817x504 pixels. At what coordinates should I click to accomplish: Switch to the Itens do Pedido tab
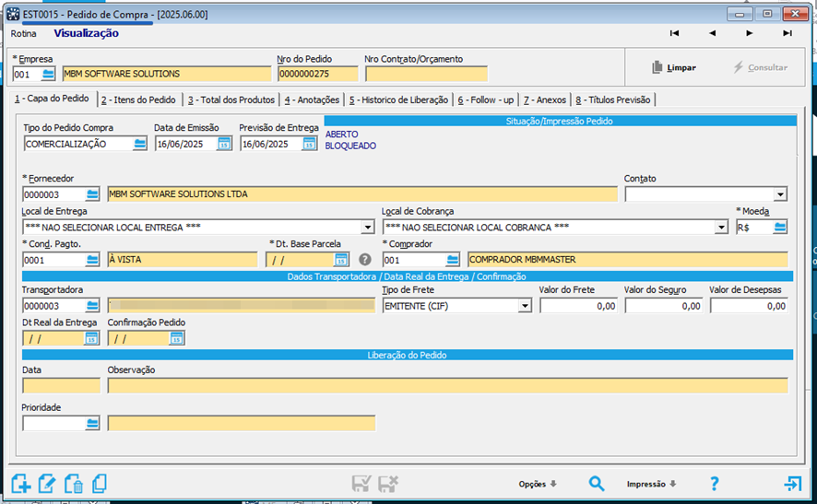point(138,100)
